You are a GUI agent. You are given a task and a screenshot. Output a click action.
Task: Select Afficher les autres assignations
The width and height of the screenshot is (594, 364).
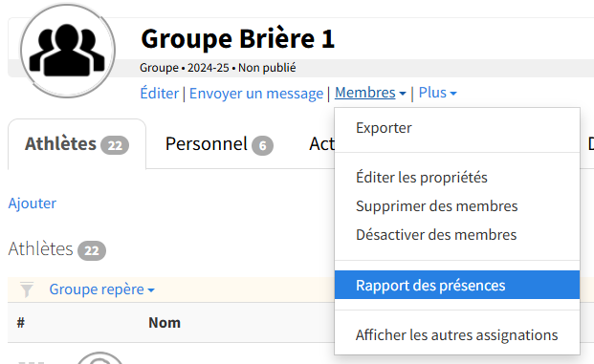pos(457,335)
